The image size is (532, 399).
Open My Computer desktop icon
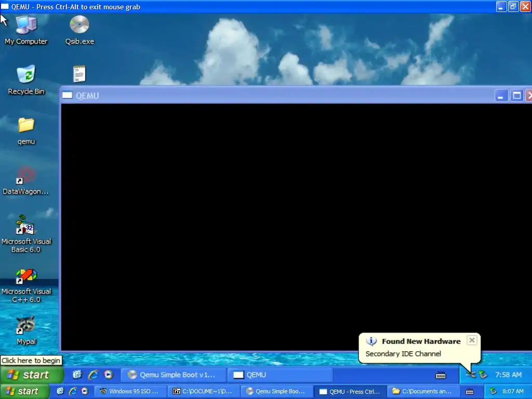26,31
